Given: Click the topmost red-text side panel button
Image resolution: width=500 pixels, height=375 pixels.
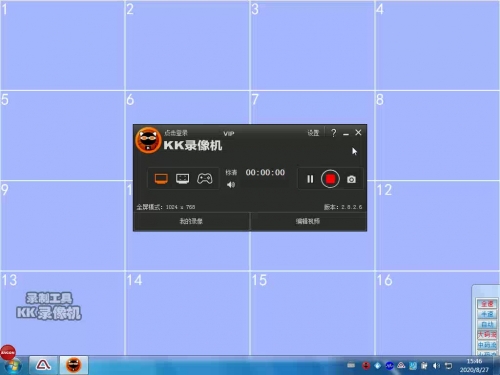Looking at the screenshot, I should (x=487, y=304).
